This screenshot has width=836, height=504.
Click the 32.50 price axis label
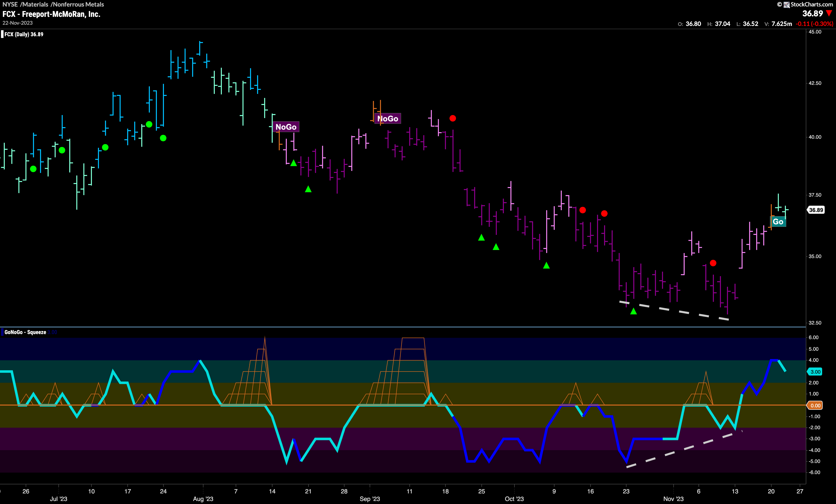tap(815, 322)
